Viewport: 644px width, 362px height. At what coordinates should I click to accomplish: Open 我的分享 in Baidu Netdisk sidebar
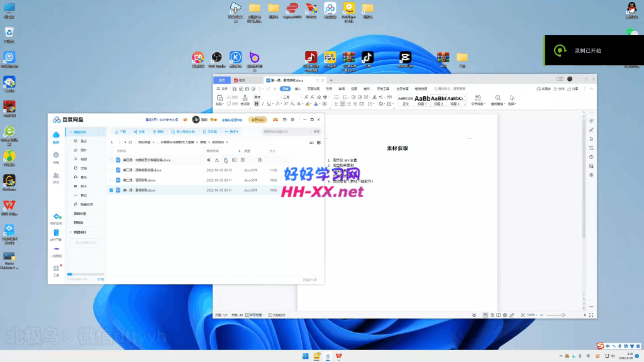pyautogui.click(x=80, y=214)
